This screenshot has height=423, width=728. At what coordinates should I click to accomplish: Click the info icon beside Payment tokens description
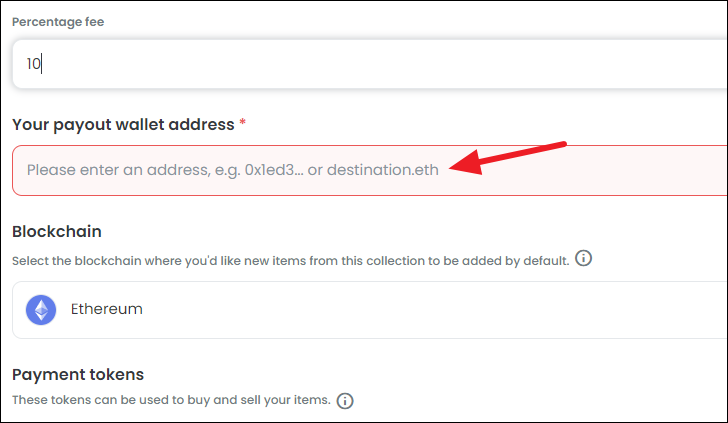[x=345, y=401]
